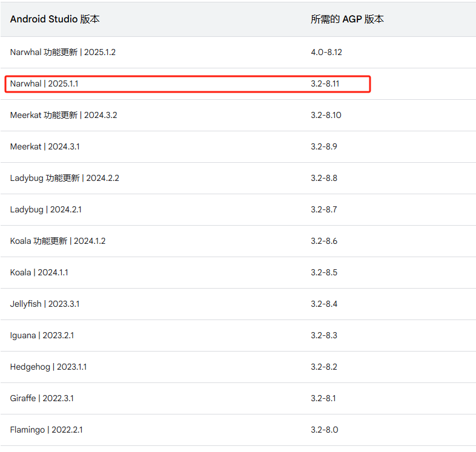476x452 pixels.
Task: Select 'Ladybug | 2024.2.1' cell
Action: [46, 209]
